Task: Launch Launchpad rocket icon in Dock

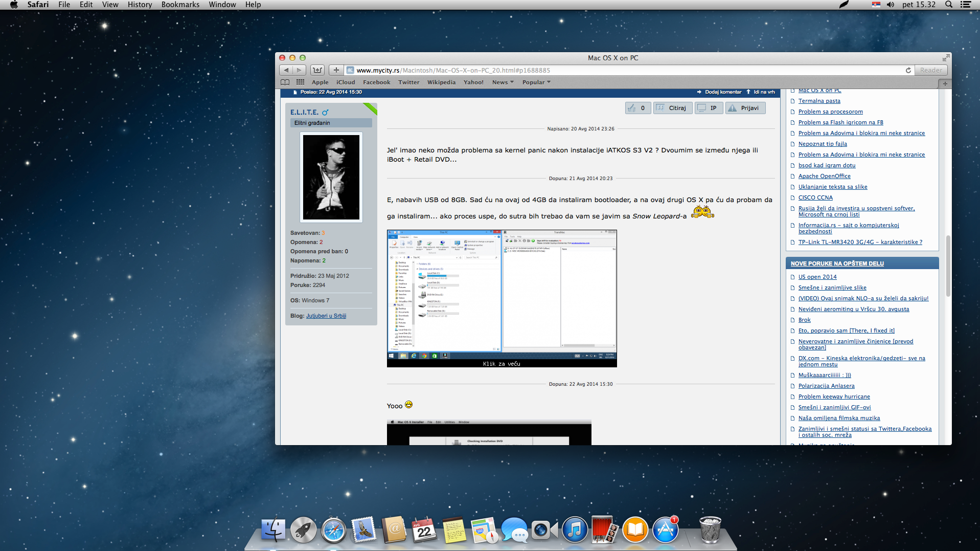Action: coord(303,530)
